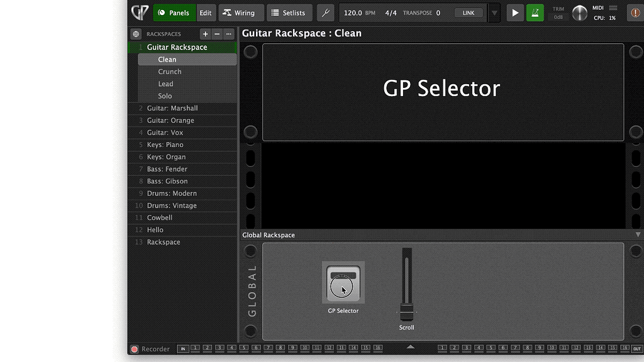Click the Gig Performer logo icon
The image size is (644, 362).
[x=139, y=12]
